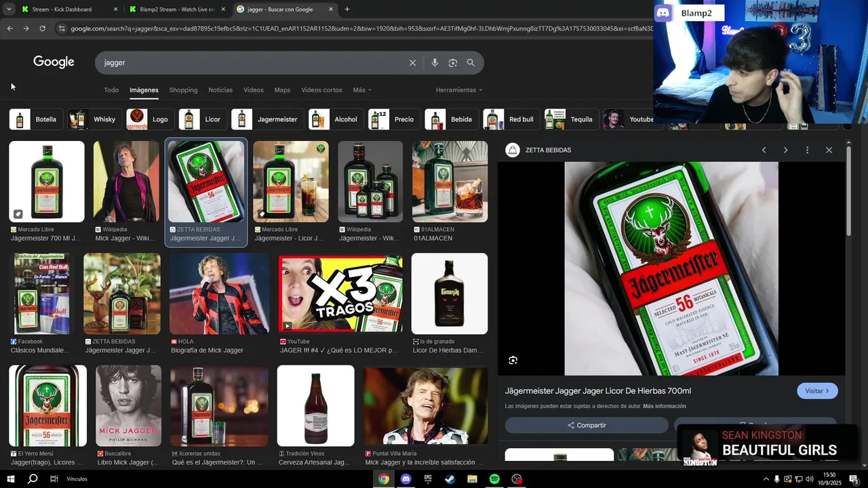The height and width of the screenshot is (488, 868).
Task: Filter images by Botella chip
Action: coord(37,119)
